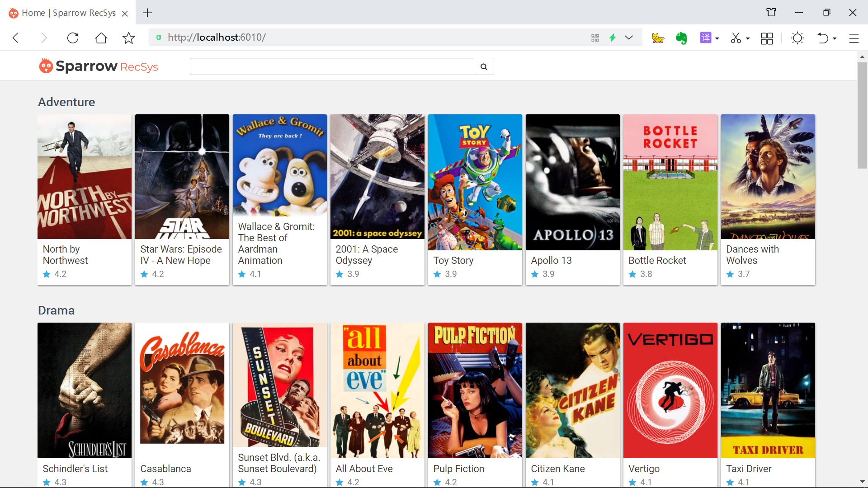
Task: Click the magnifier search button
Action: (484, 66)
